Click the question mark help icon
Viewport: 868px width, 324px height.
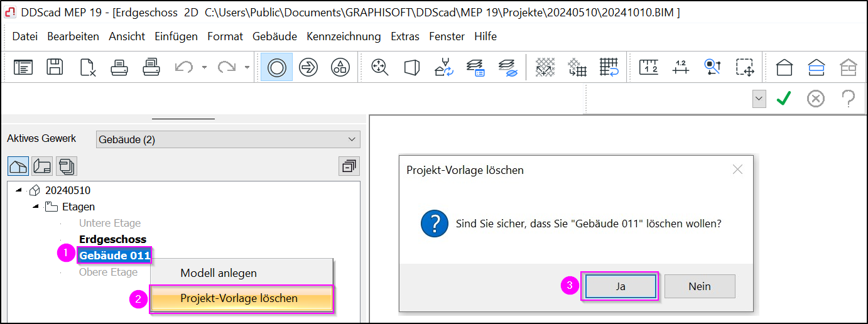tap(848, 99)
